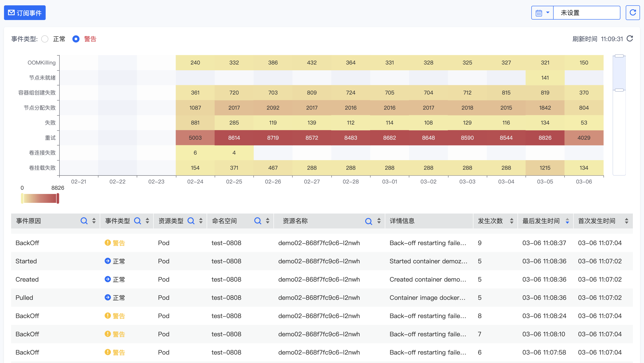
Task: Click last occurrence time 03-06 11:08:37
Action: (x=544, y=243)
